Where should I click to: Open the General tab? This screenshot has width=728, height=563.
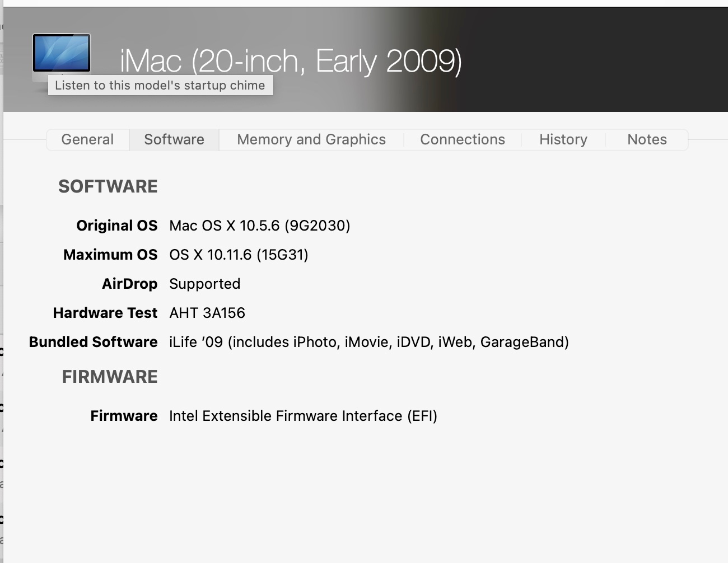pos(87,139)
